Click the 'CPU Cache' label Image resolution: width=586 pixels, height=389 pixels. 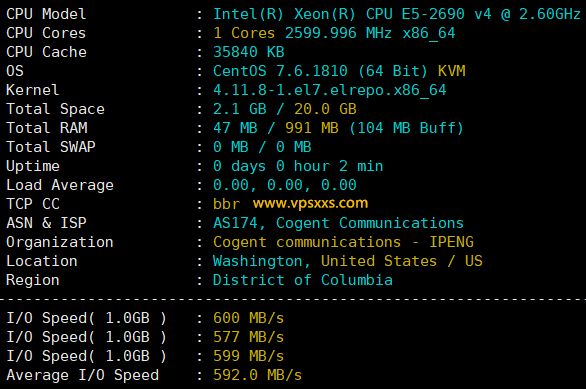pos(46,52)
